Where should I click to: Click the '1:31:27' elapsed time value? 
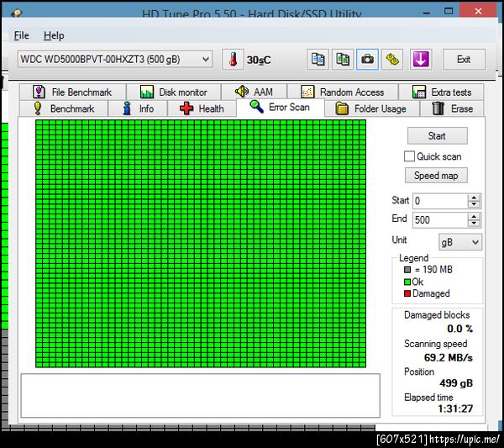tap(455, 408)
